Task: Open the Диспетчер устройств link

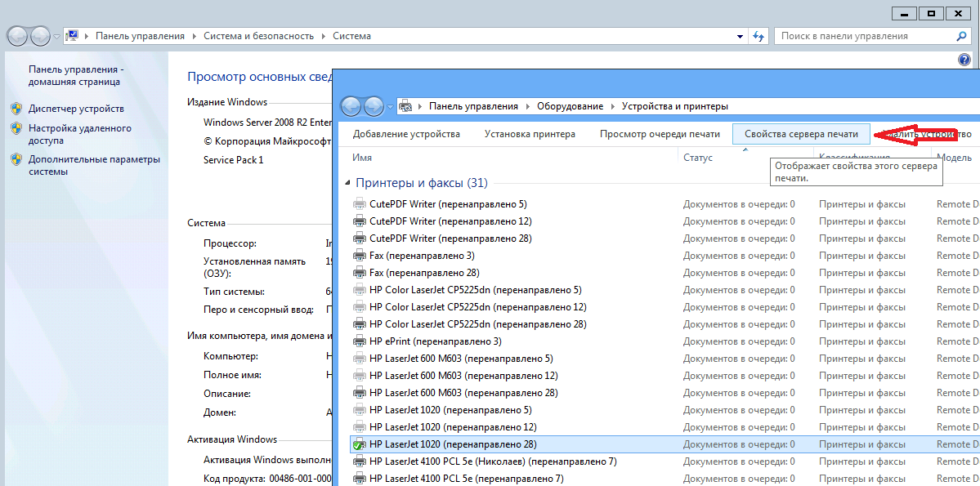Action: click(x=76, y=109)
